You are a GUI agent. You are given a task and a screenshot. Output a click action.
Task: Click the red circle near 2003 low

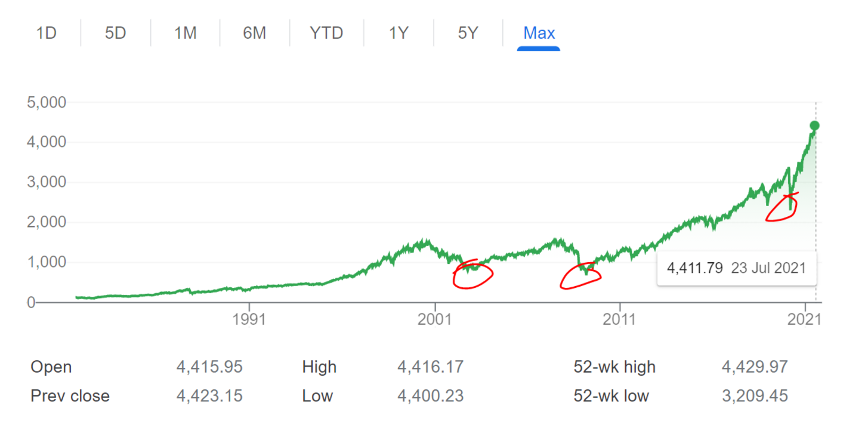(472, 274)
